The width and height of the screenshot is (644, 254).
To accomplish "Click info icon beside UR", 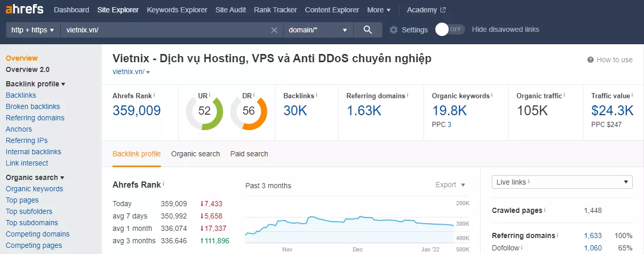I will tap(210, 96).
